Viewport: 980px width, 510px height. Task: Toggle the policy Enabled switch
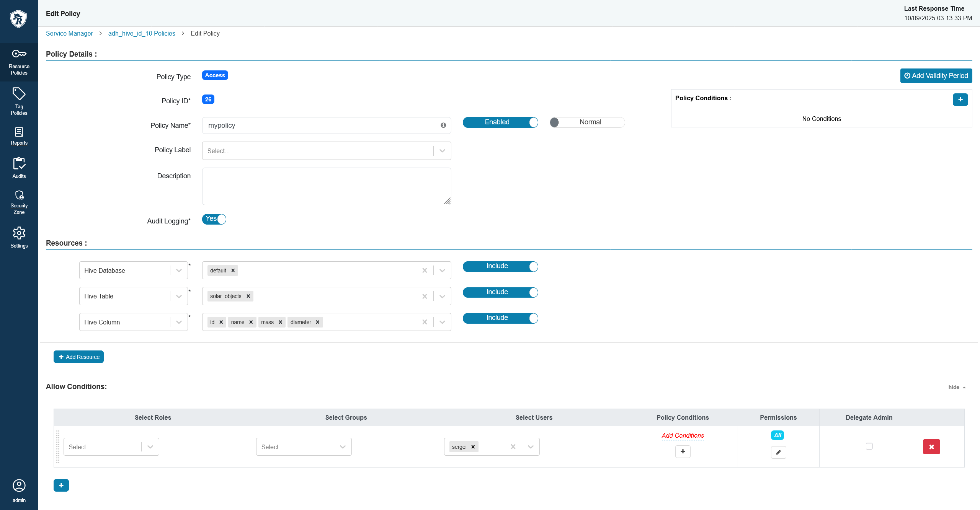point(500,122)
